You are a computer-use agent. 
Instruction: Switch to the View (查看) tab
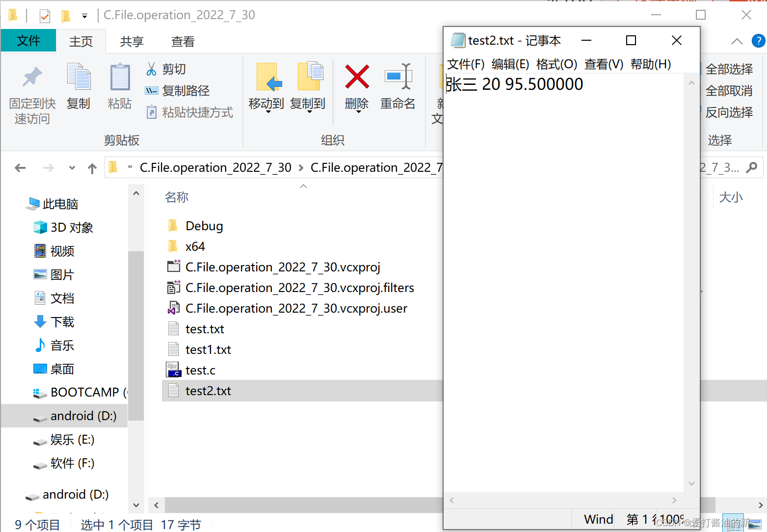pyautogui.click(x=183, y=42)
